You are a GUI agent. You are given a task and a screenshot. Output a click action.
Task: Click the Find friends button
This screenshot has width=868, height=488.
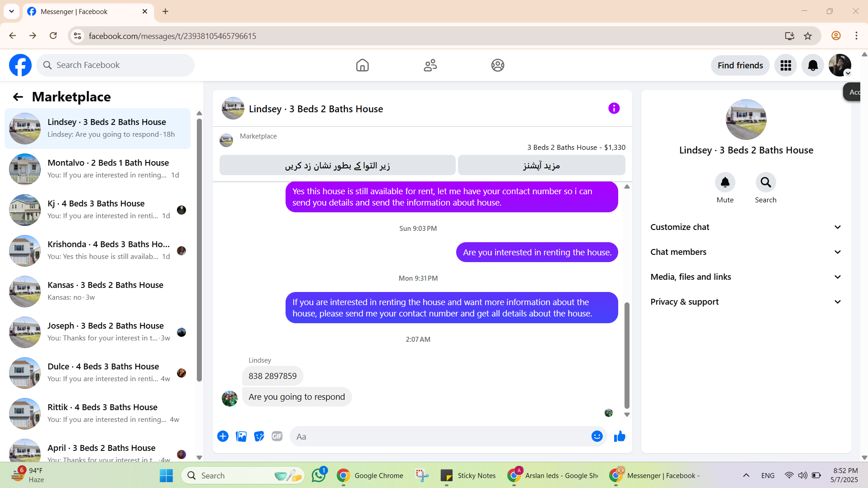740,65
